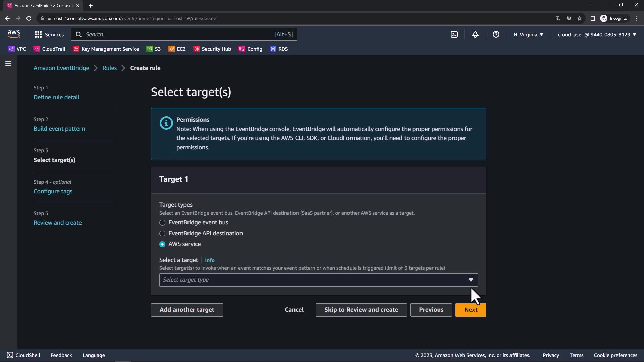
Task: Open S3 shortcut in favorites bar
Action: 154,49
